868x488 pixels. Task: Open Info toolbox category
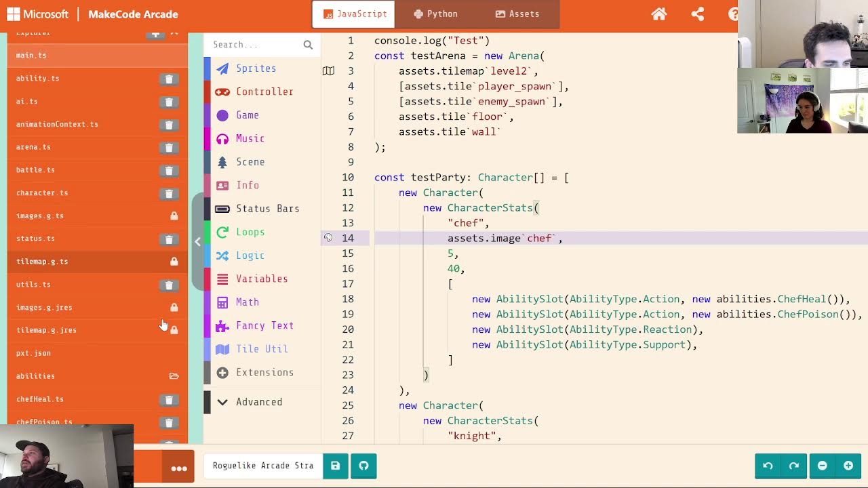(x=262, y=185)
